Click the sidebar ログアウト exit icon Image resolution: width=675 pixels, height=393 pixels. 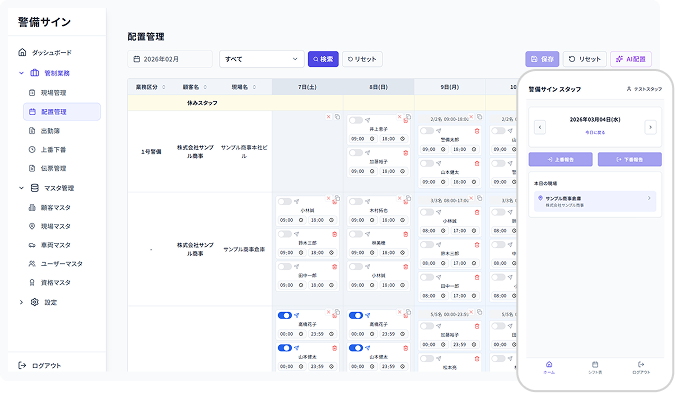point(22,365)
